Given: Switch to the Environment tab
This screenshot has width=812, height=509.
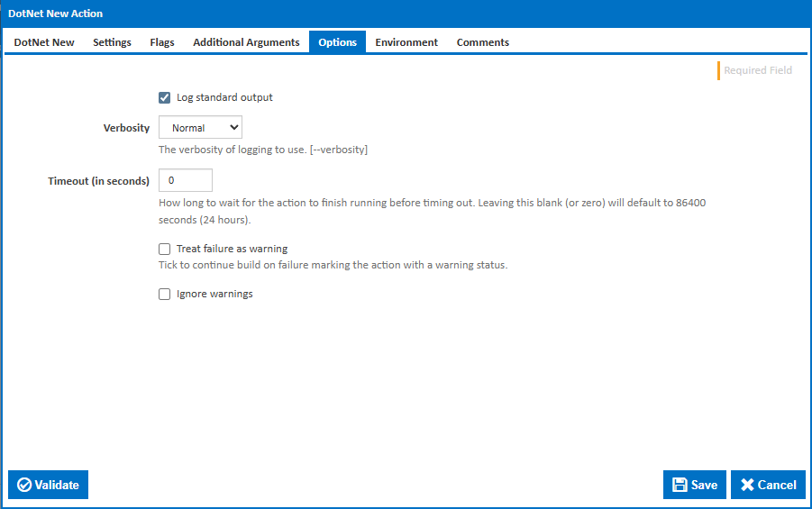Looking at the screenshot, I should pyautogui.click(x=406, y=42).
